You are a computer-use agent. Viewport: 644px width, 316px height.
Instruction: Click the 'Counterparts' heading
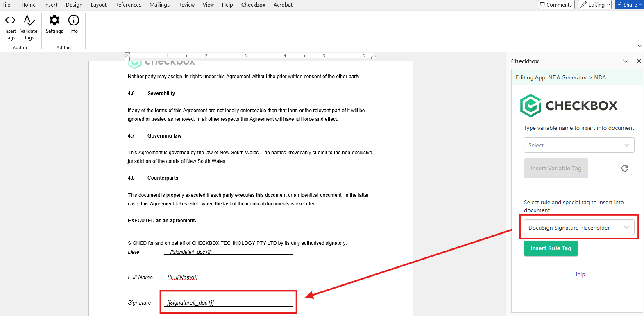[x=163, y=178]
